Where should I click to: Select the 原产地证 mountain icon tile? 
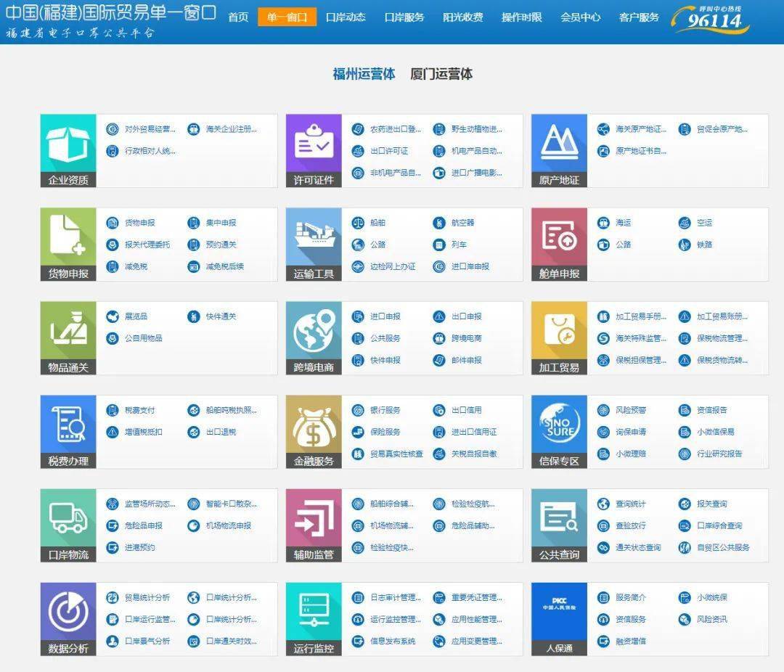pos(559,150)
